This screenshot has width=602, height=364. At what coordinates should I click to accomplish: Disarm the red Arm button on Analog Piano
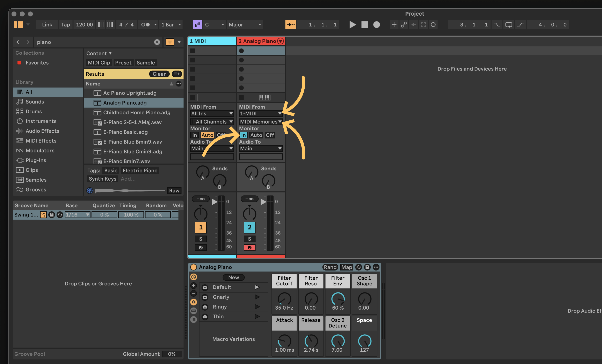[x=249, y=248]
